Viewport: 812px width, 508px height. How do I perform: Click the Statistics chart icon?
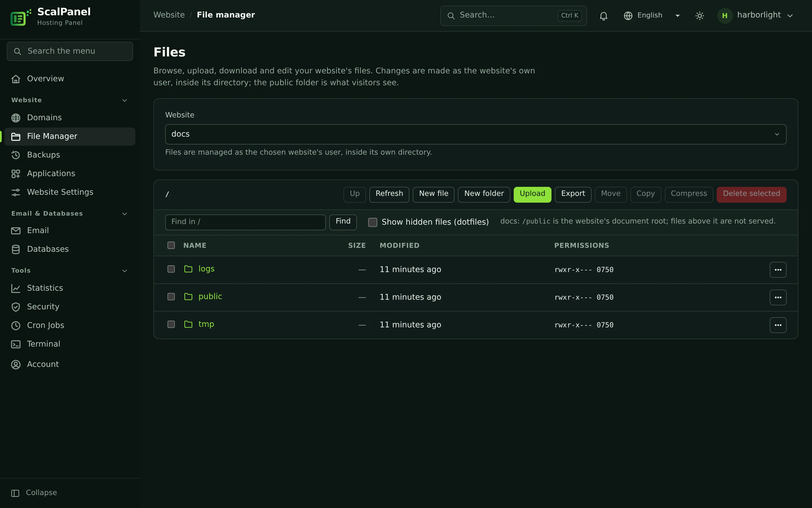[16, 288]
